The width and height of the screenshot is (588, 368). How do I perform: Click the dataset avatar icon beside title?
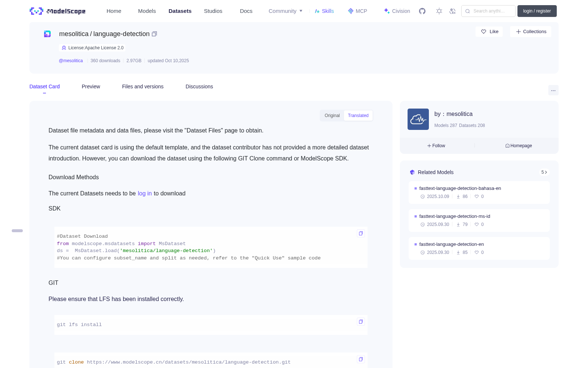(47, 34)
